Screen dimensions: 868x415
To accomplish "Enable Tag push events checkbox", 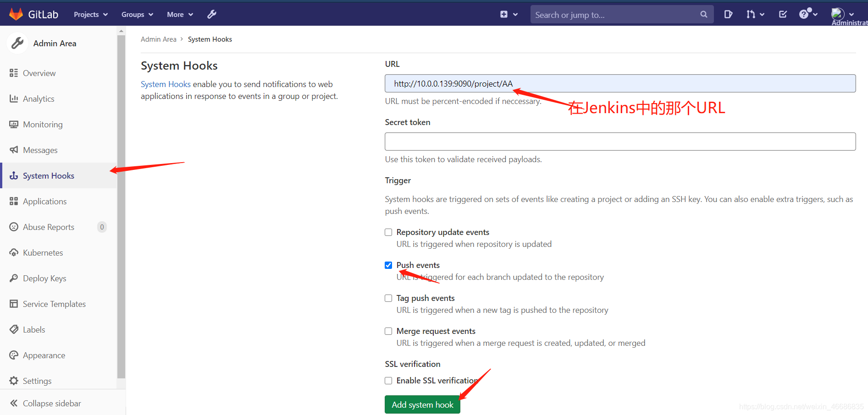I will click(x=388, y=298).
